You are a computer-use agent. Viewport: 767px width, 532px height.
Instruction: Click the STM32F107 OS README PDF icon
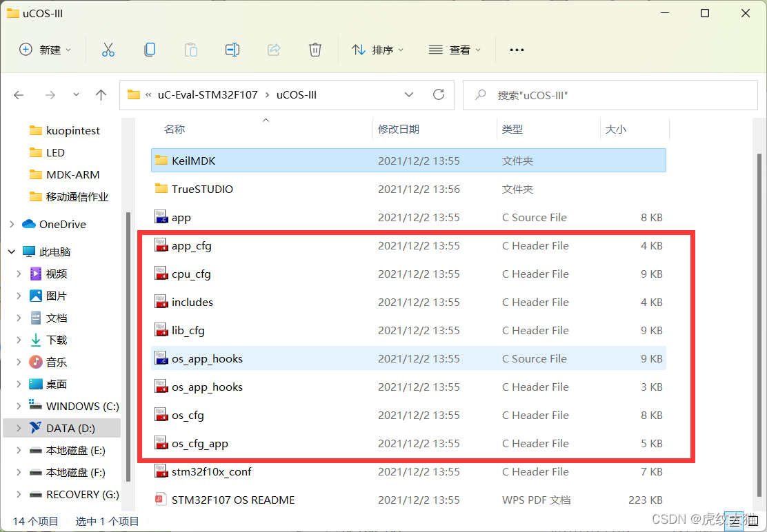coord(161,500)
